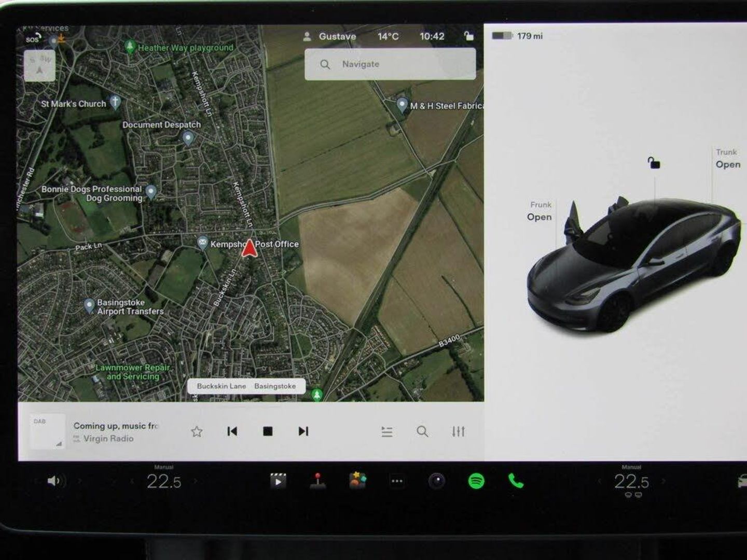
Task: Open the frunk via Frunk Open
Action: click(539, 211)
